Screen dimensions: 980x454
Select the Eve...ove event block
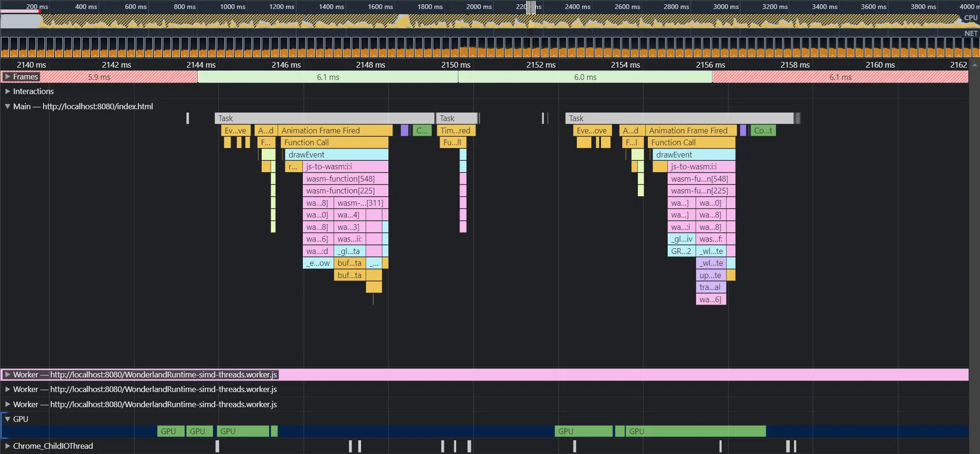592,131
